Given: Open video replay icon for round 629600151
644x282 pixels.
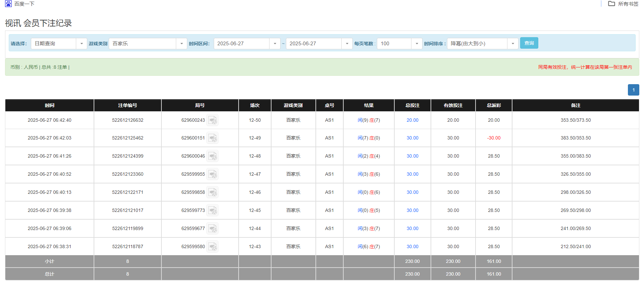Looking at the screenshot, I should tap(212, 138).
